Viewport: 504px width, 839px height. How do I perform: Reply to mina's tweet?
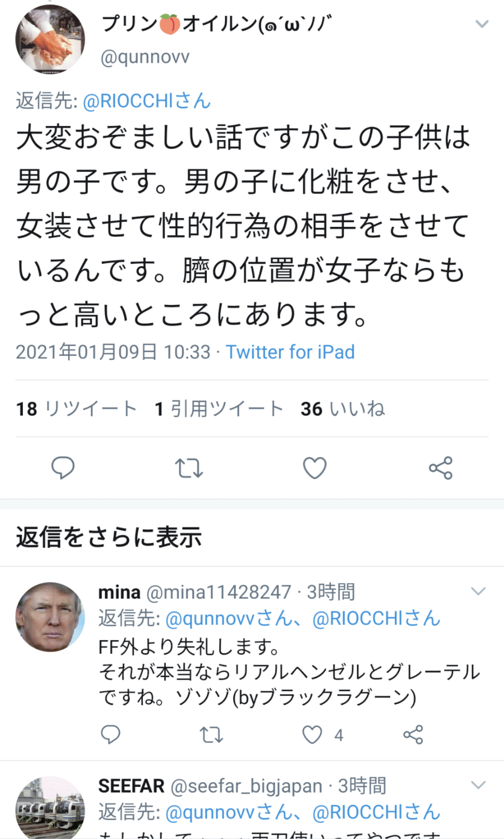(110, 735)
